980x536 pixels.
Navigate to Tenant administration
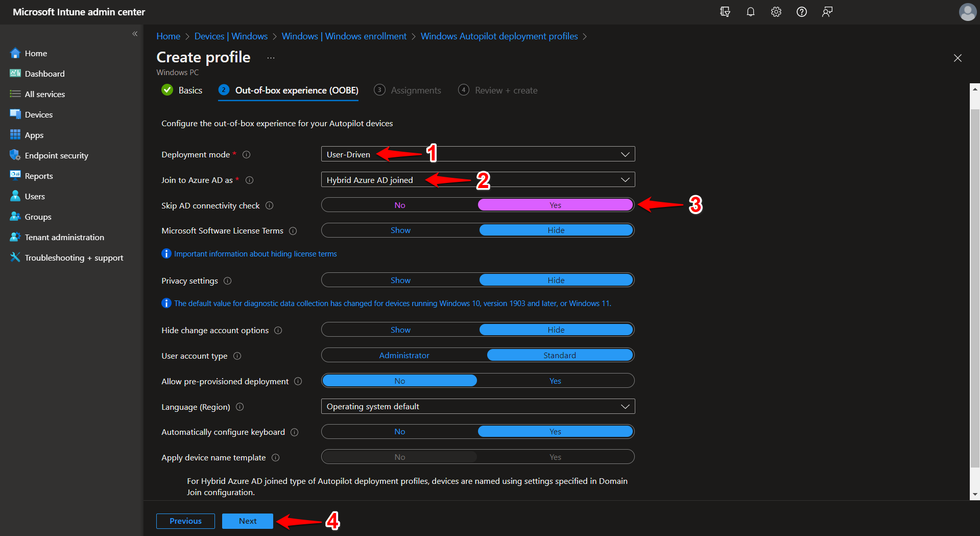tap(63, 237)
